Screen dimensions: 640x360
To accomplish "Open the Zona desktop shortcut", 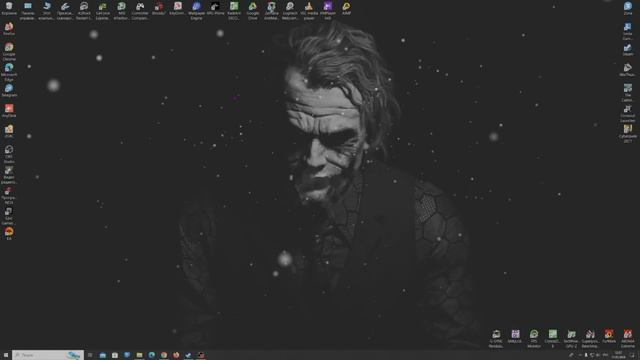I will (628, 9).
